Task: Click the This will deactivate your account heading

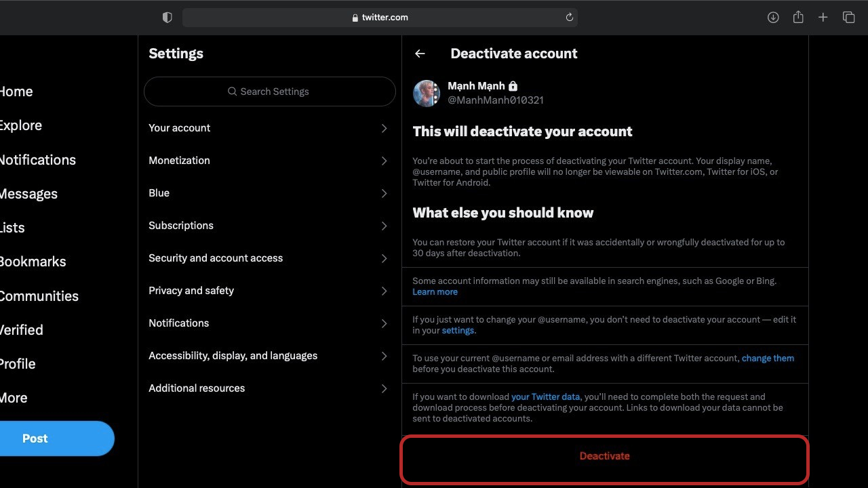Action: [x=522, y=131]
